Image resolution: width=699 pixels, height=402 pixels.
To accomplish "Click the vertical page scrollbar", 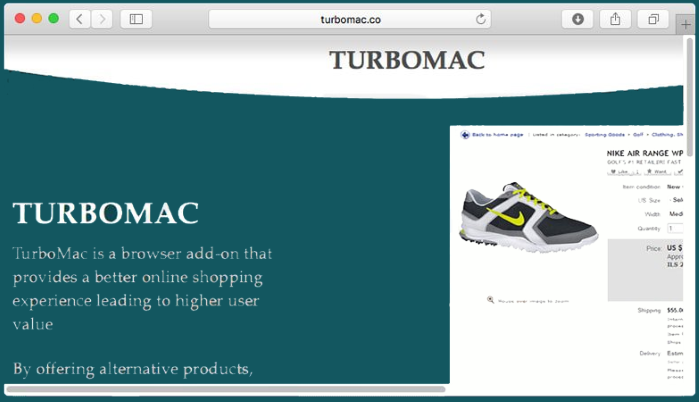I will pos(690,97).
